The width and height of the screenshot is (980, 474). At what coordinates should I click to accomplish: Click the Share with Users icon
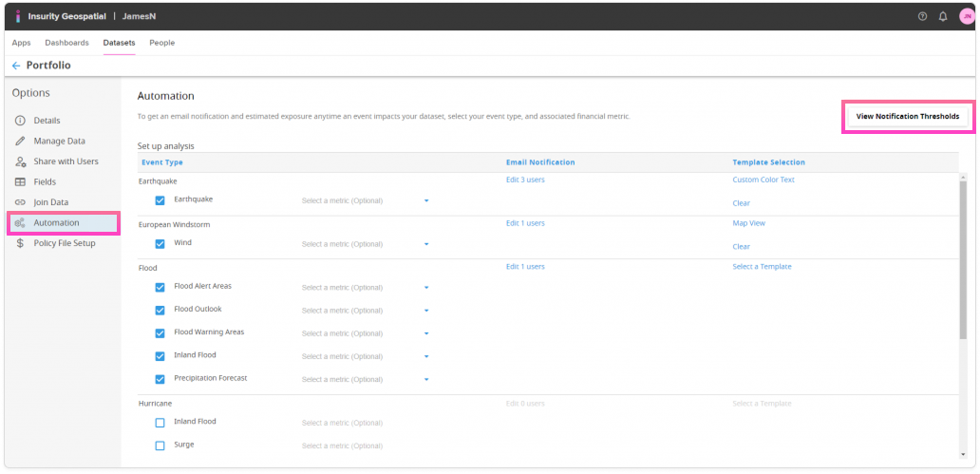(x=20, y=161)
